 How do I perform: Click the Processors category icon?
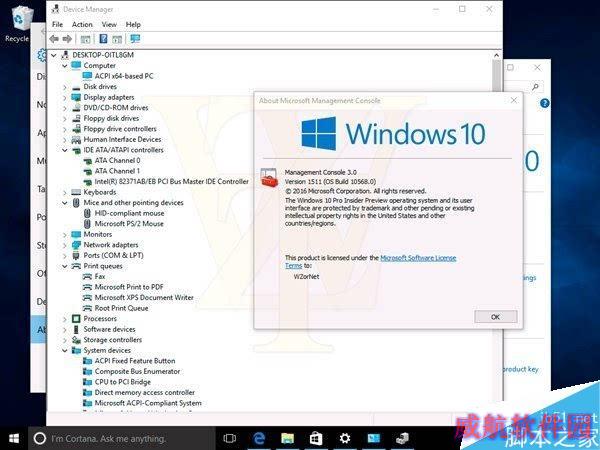pos(76,318)
